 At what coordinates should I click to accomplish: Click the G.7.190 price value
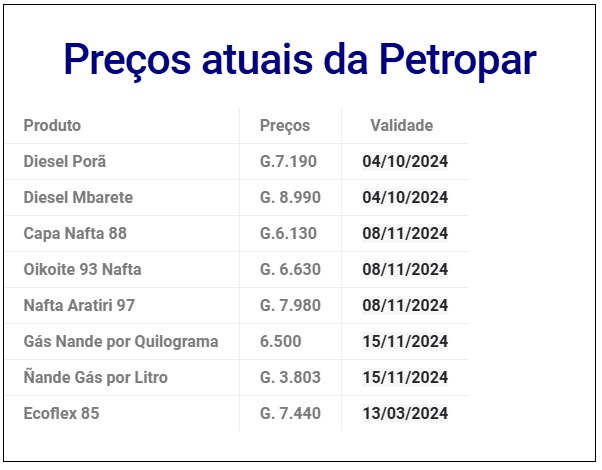click(288, 161)
